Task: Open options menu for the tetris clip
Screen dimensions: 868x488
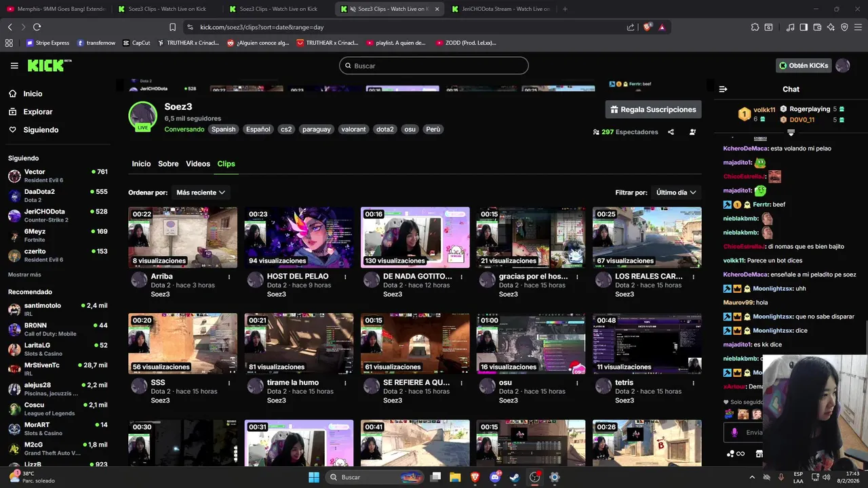Action: (693, 383)
